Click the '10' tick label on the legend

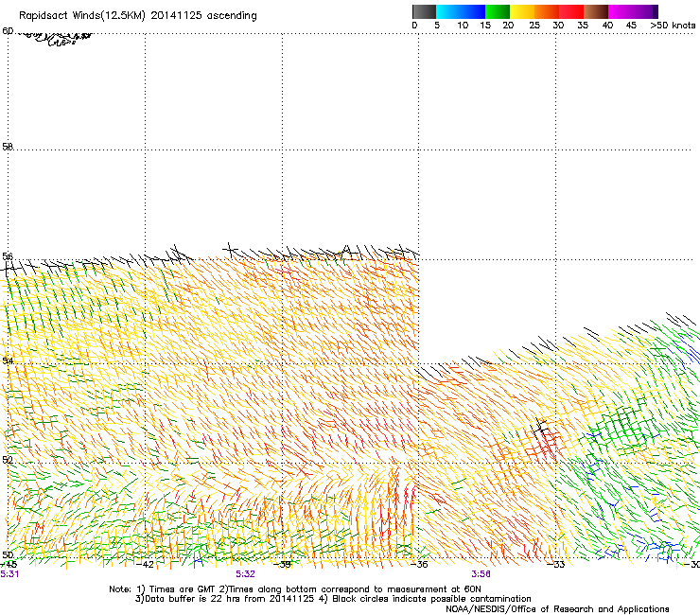click(463, 26)
